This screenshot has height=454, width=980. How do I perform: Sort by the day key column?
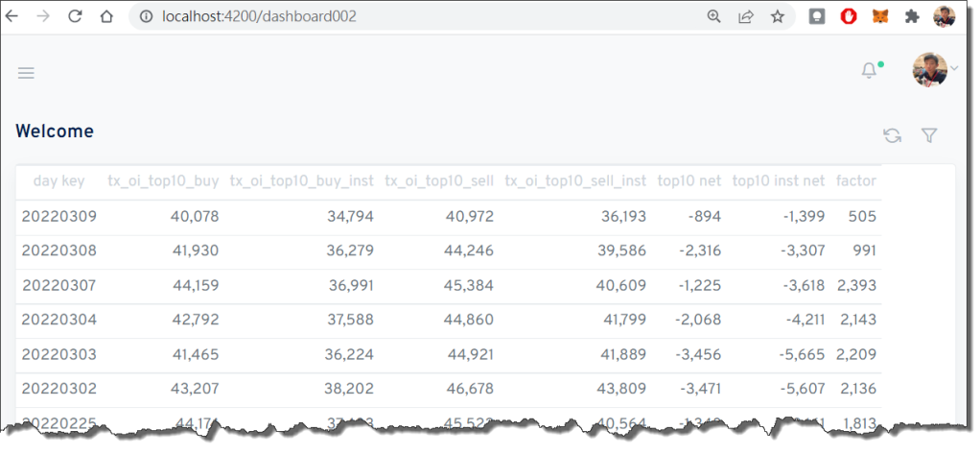(x=58, y=180)
